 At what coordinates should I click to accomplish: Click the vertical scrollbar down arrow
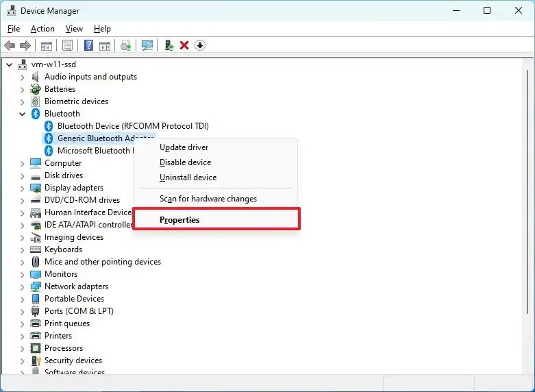(x=528, y=369)
